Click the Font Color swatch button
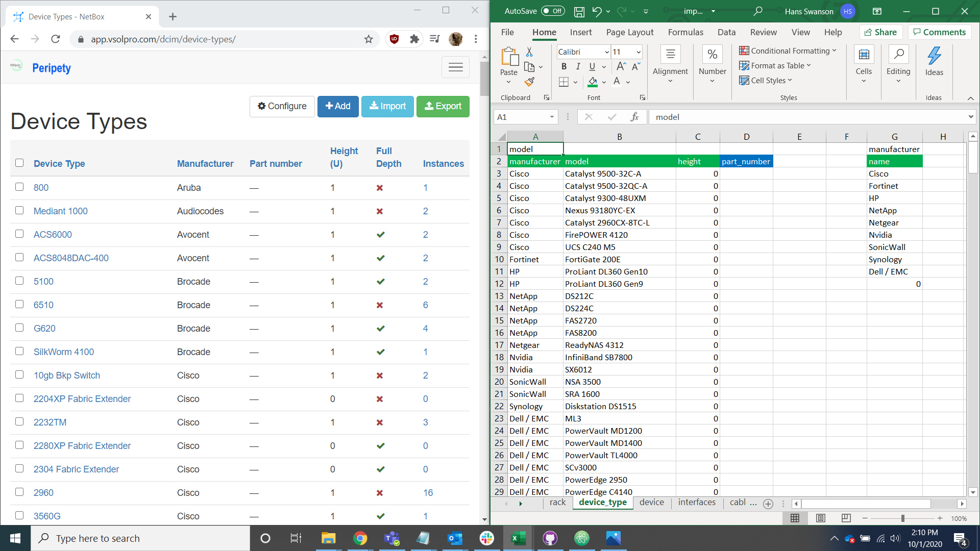 pos(617,82)
